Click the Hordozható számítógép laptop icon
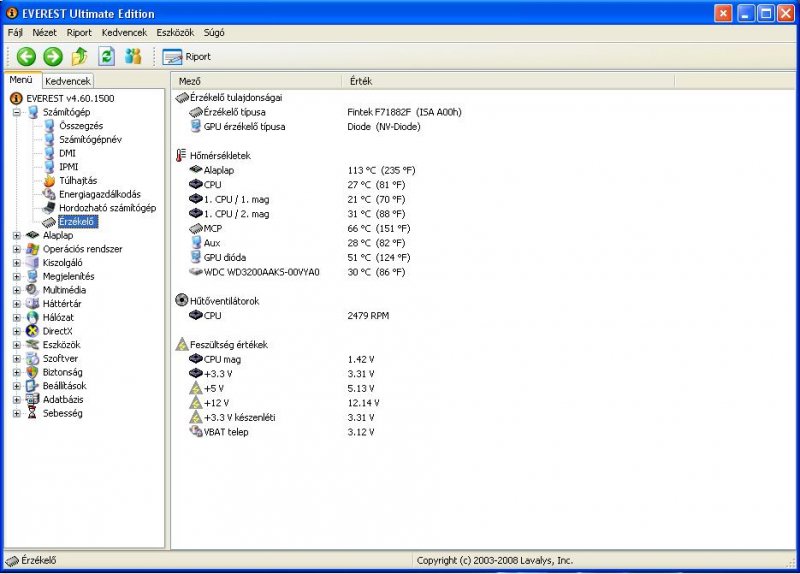This screenshot has width=800, height=574. coord(49,208)
